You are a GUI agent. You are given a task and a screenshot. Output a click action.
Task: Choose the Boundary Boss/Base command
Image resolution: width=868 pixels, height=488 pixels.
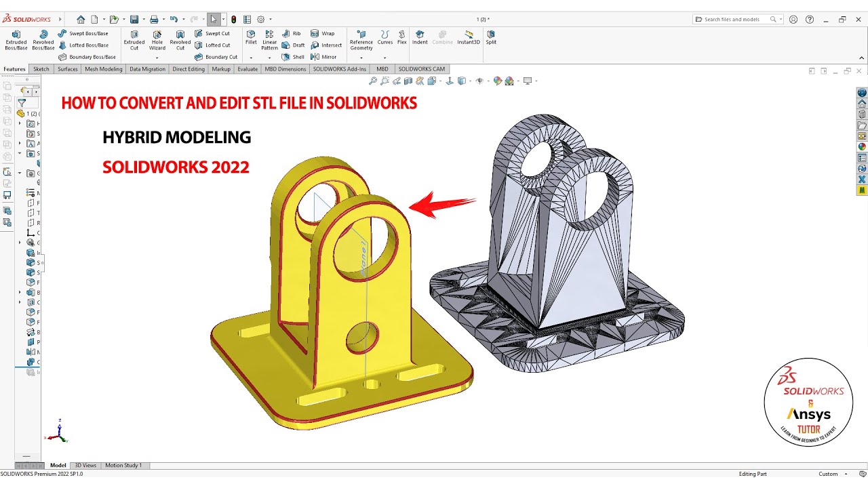(x=87, y=57)
